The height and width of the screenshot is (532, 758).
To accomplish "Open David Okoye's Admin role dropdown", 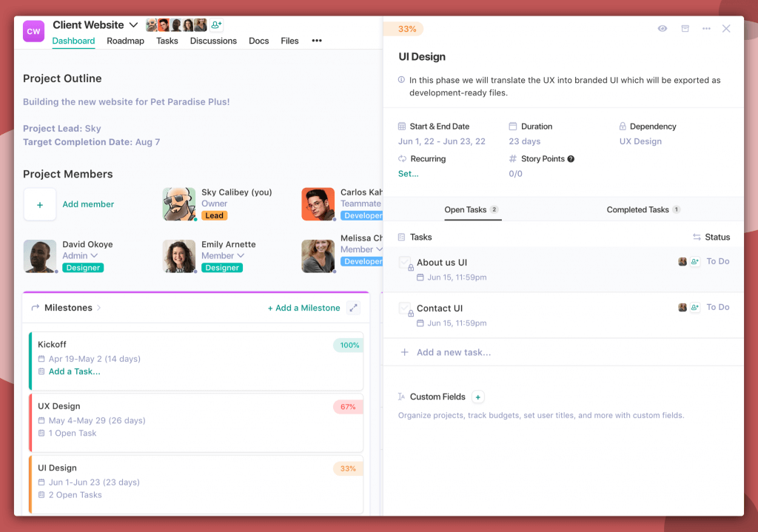I will [x=94, y=255].
